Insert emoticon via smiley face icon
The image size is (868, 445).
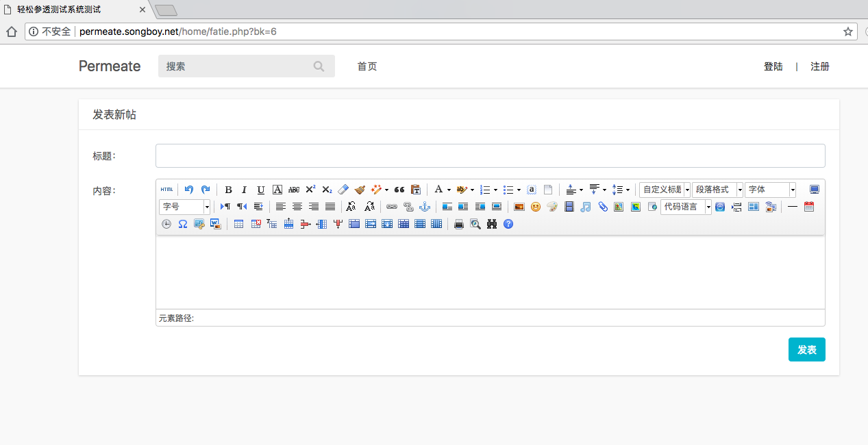pyautogui.click(x=536, y=207)
